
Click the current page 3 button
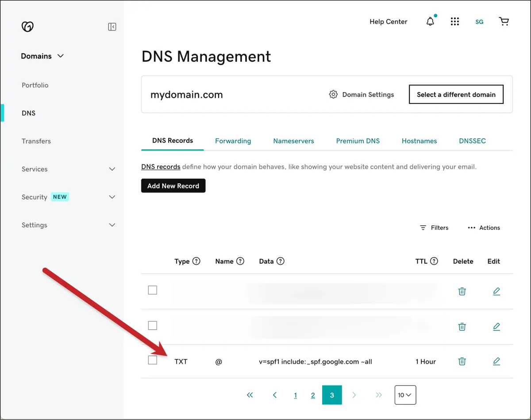[332, 395]
